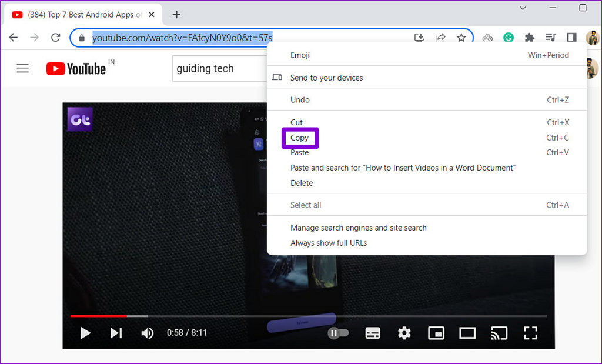Mute the video volume
Image resolution: width=602 pixels, height=364 pixels.
tap(147, 333)
